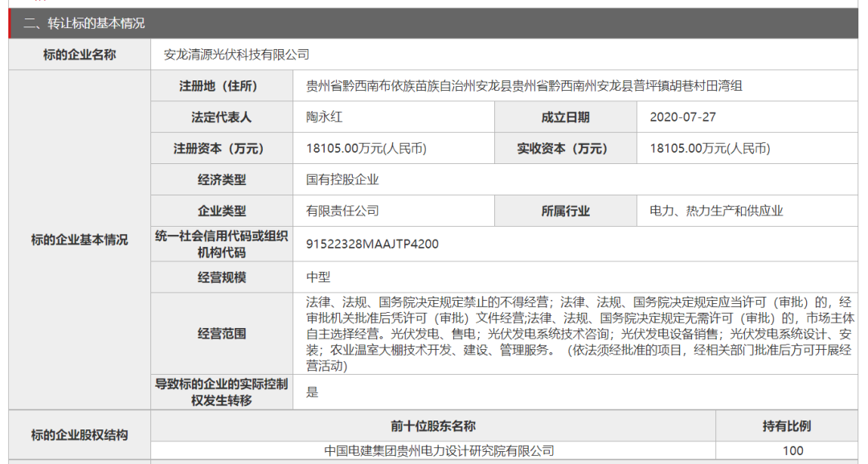Select company name 安龙清源光伏科技有限公司
The image size is (868, 464).
pyautogui.click(x=236, y=55)
